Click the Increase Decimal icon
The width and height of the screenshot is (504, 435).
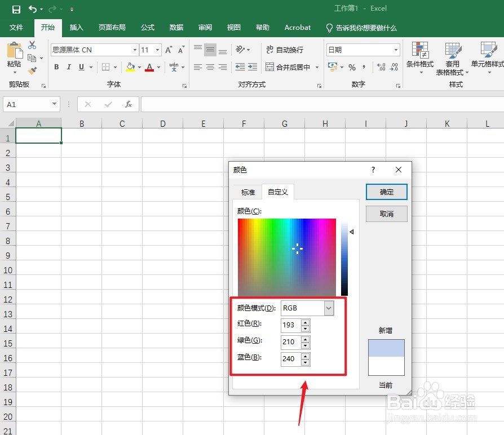click(x=381, y=67)
